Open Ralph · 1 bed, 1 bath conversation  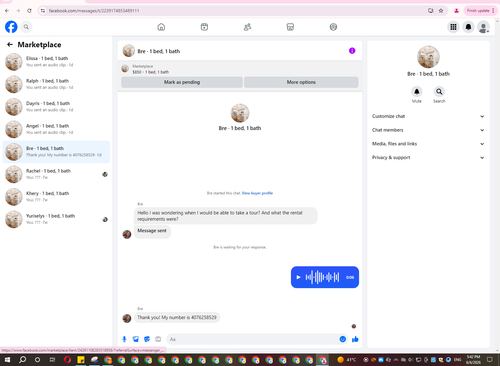point(56,84)
